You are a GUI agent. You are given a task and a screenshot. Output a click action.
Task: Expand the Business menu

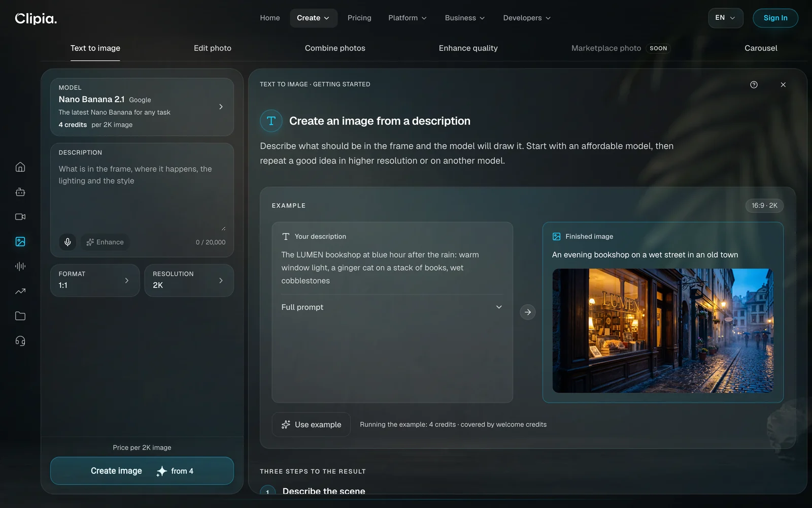(465, 18)
